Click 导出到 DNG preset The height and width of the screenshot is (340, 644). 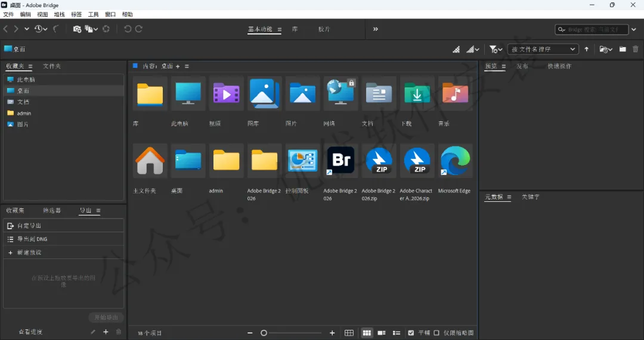pyautogui.click(x=64, y=239)
